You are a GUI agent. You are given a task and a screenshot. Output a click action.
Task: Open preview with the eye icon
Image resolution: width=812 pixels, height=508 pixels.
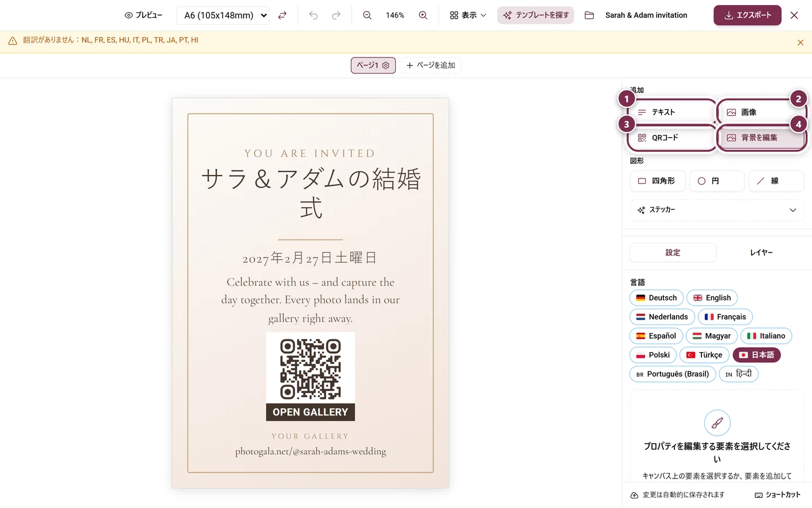pyautogui.click(x=143, y=15)
